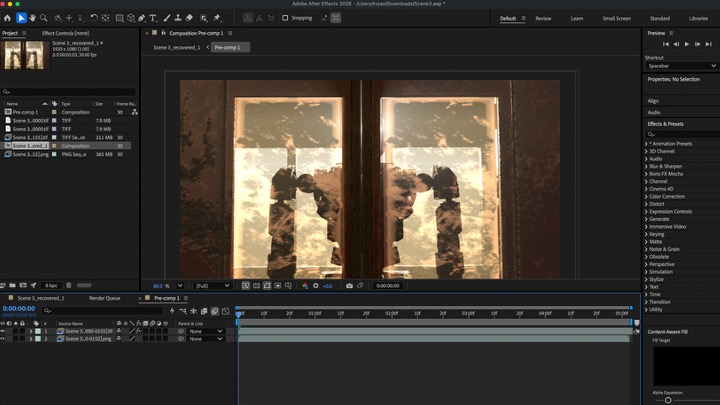Screen dimensions: 720x405
Task: Select the Horizontal Type tool
Action: click(153, 18)
